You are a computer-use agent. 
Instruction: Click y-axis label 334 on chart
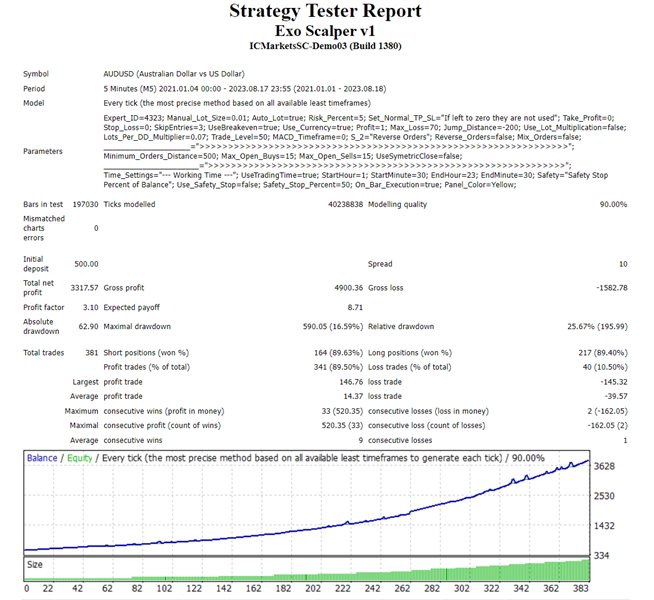(601, 555)
